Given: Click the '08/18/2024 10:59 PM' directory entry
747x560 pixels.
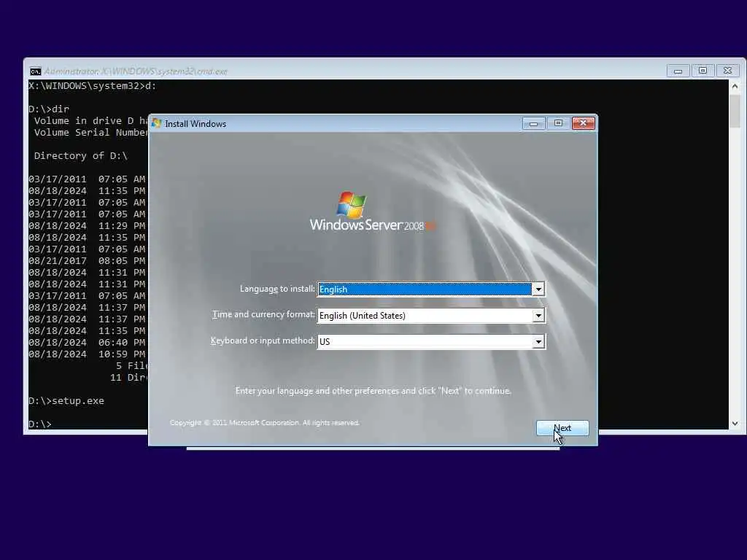Looking at the screenshot, I should 87,354.
